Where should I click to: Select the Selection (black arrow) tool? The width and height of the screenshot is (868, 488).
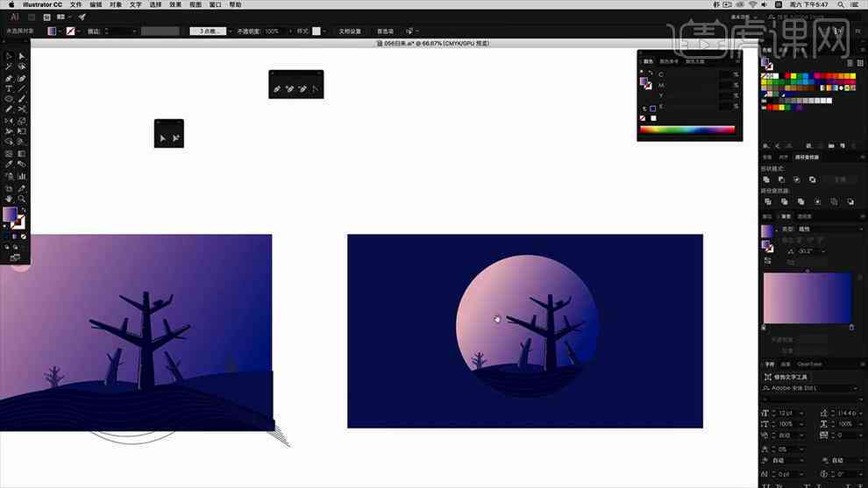[9, 56]
